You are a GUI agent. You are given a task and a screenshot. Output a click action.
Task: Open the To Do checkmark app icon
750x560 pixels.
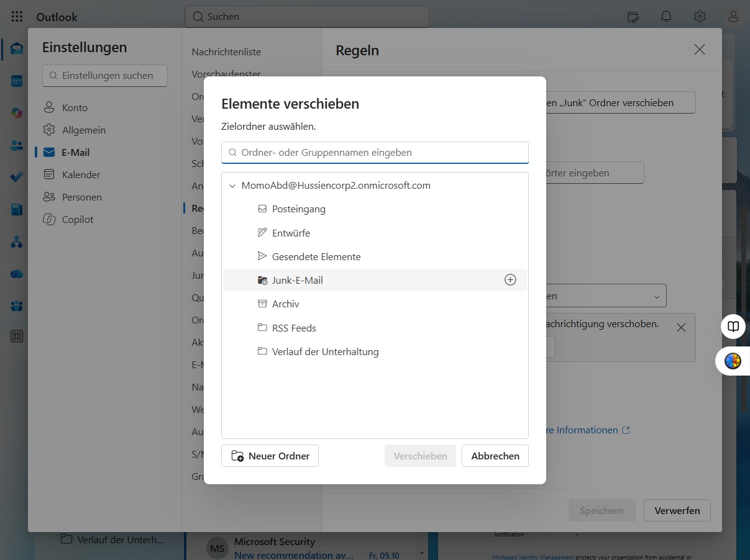click(17, 177)
